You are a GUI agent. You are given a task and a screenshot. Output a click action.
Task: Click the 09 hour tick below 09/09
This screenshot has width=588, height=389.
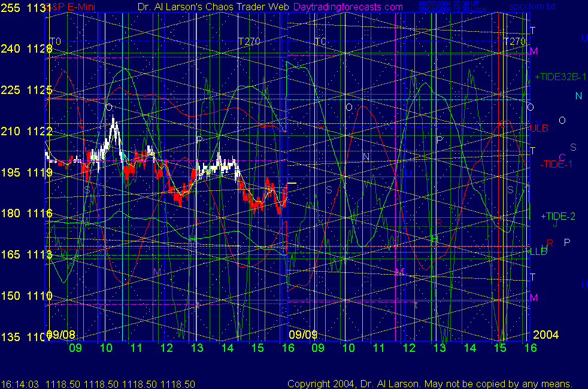point(318,348)
